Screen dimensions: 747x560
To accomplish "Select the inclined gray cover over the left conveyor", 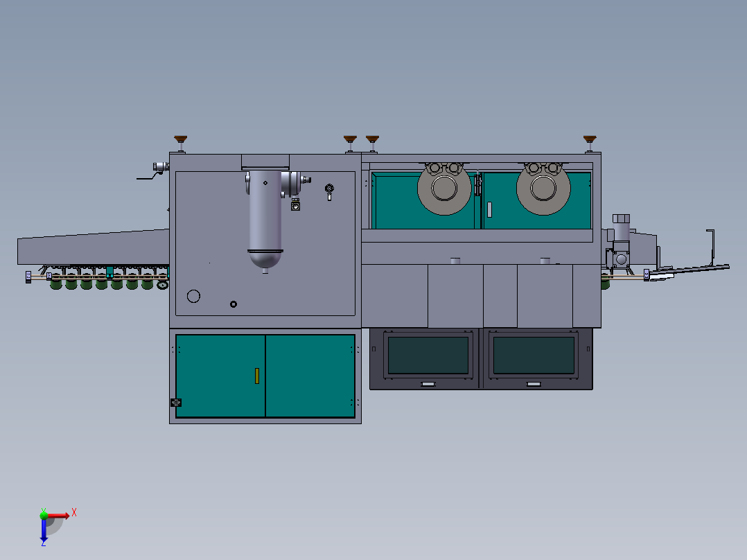I will pyautogui.click(x=94, y=247).
